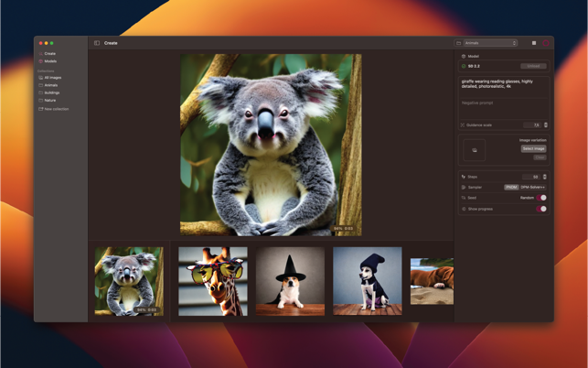588x368 pixels.
Task: Click the Select image button
Action: pyautogui.click(x=533, y=148)
